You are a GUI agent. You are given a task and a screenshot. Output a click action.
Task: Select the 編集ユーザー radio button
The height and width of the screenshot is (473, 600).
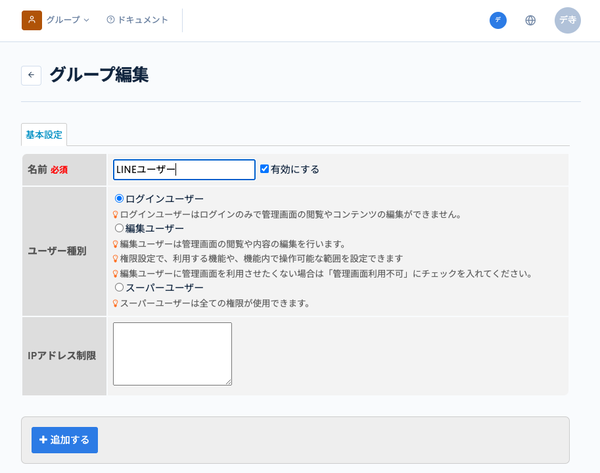119,228
